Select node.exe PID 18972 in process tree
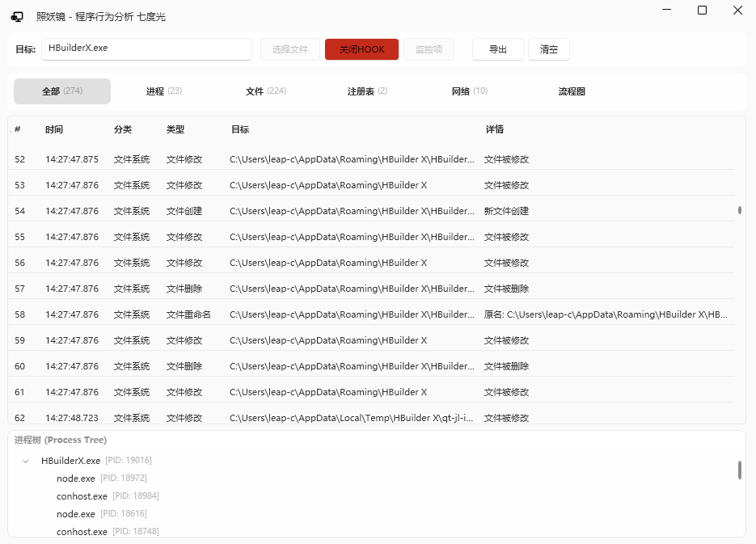This screenshot has height=544, width=756. (101, 479)
